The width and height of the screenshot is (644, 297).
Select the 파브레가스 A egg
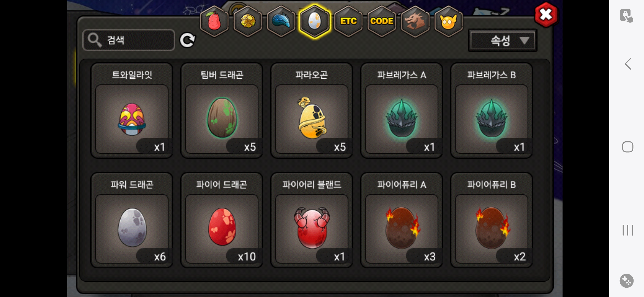coord(402,111)
